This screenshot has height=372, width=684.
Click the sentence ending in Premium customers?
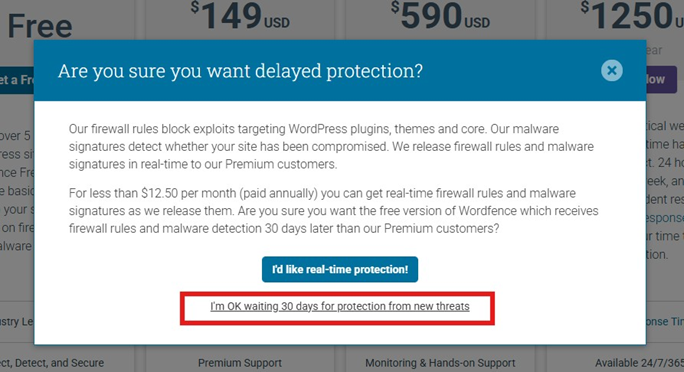point(333,219)
